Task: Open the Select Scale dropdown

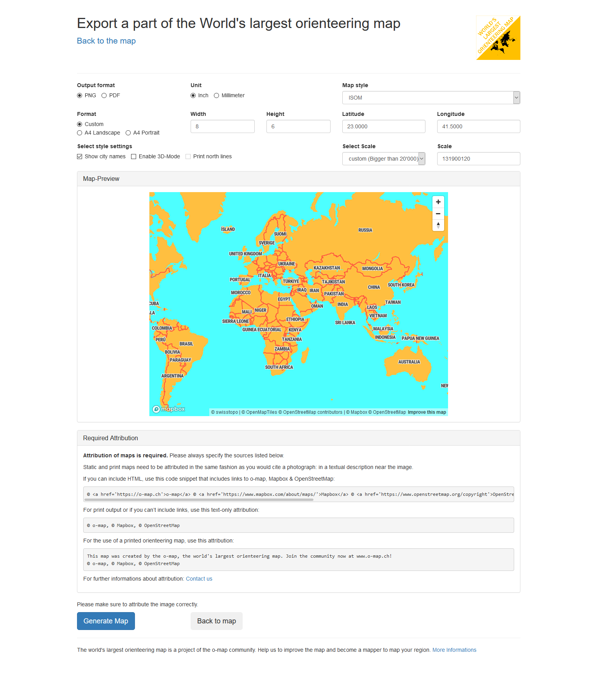Action: [x=383, y=159]
